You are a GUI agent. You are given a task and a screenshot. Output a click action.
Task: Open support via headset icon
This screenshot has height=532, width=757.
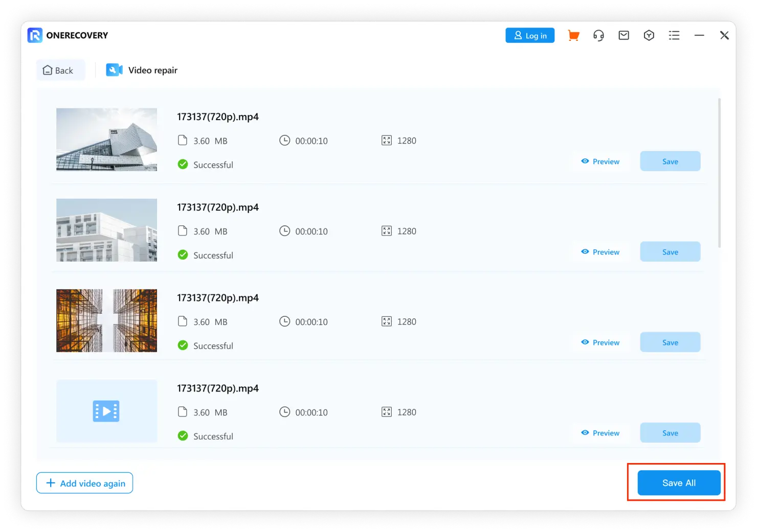pyautogui.click(x=598, y=35)
